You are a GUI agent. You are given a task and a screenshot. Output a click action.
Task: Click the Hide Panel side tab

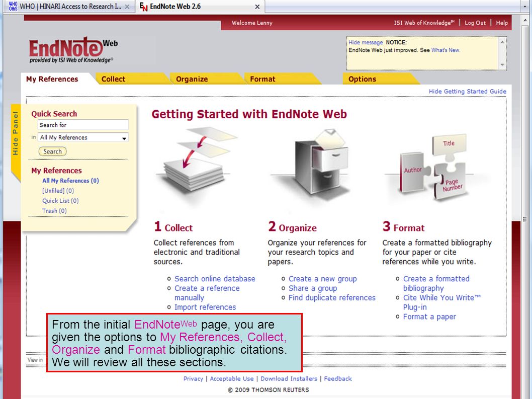click(x=16, y=134)
